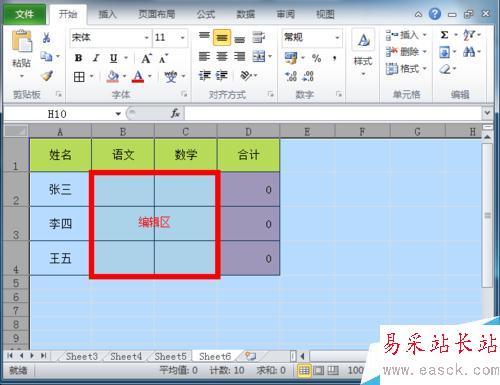Expand the underline style arrow
Image resolution: width=500 pixels, height=385 pixels.
[x=126, y=58]
